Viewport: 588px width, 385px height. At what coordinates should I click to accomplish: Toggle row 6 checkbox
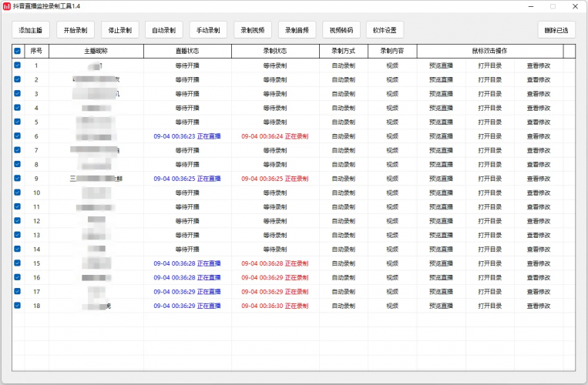tap(17, 136)
